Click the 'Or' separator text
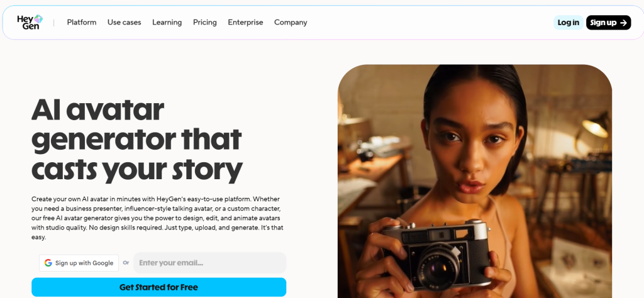This screenshot has width=644, height=298. tap(126, 263)
